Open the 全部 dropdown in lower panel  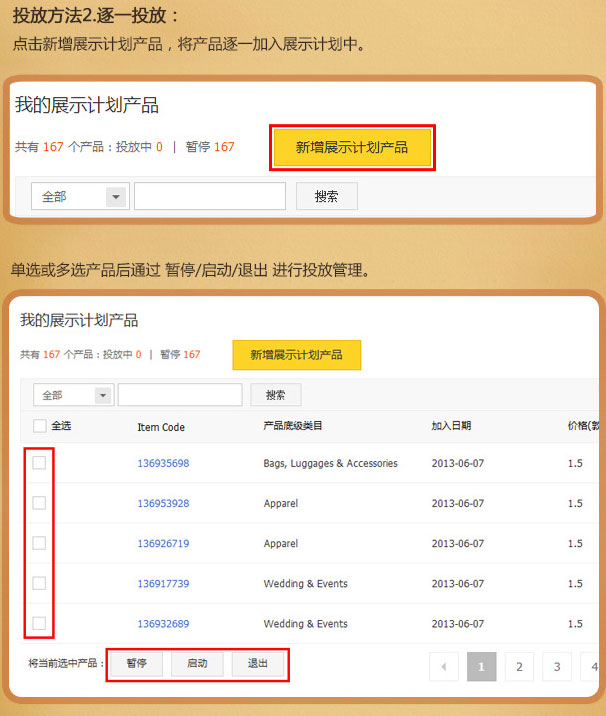(73, 395)
